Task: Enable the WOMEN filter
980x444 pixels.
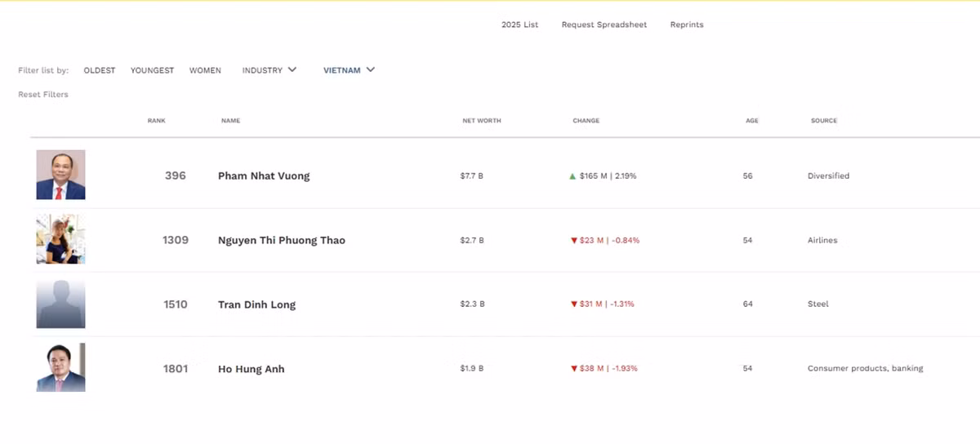Action: click(x=205, y=70)
